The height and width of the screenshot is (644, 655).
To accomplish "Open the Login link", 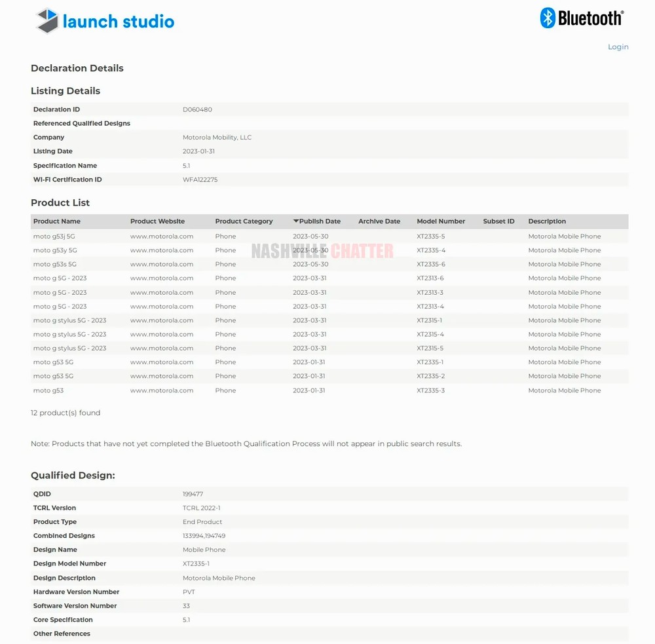I will point(618,47).
